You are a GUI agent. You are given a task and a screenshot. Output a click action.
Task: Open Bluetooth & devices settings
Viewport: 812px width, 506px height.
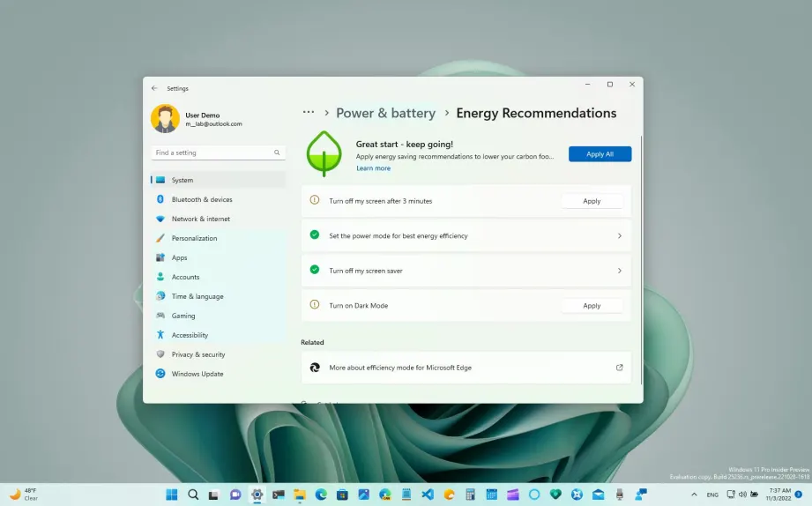[218, 199]
